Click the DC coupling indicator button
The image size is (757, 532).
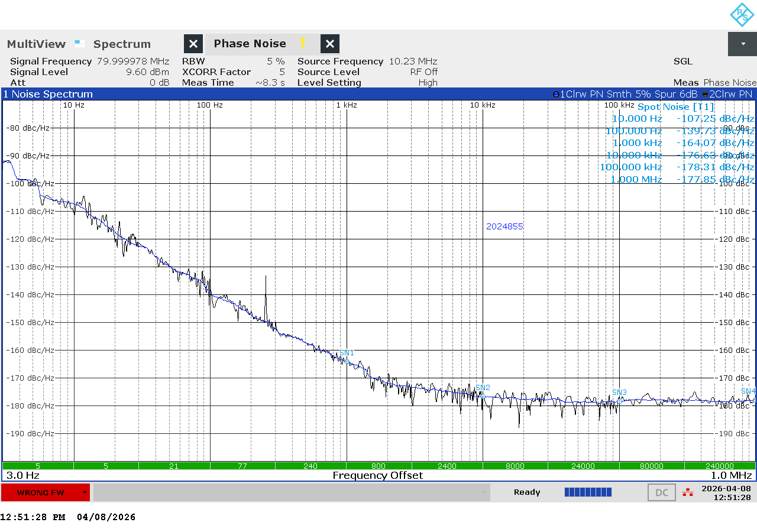click(x=662, y=492)
